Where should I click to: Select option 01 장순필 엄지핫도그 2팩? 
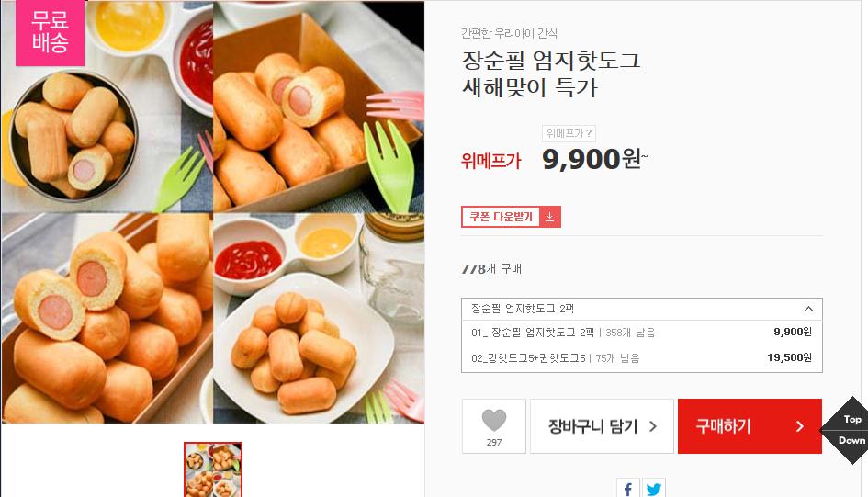(642, 332)
